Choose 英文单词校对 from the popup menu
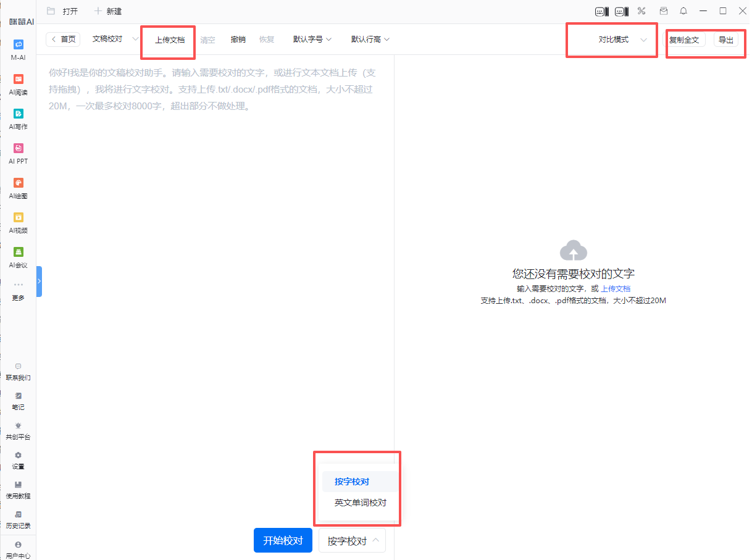Viewport: 752px width, 560px height. click(361, 503)
